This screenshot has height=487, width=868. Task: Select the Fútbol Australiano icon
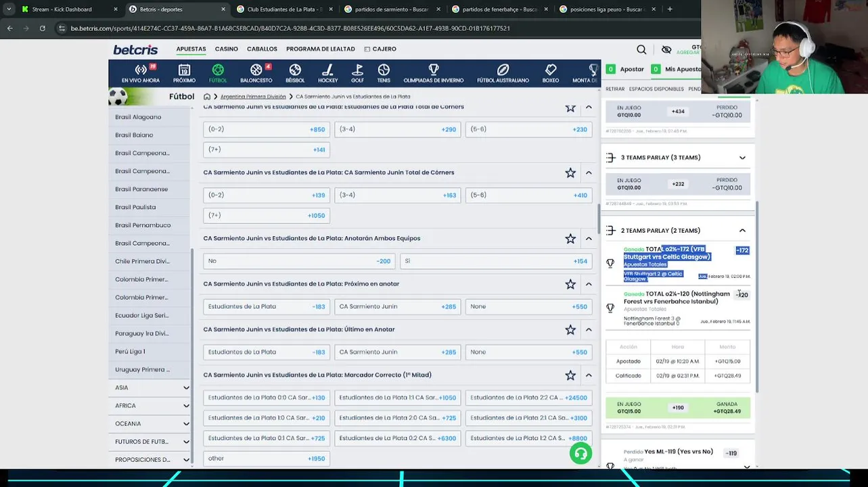pos(503,74)
